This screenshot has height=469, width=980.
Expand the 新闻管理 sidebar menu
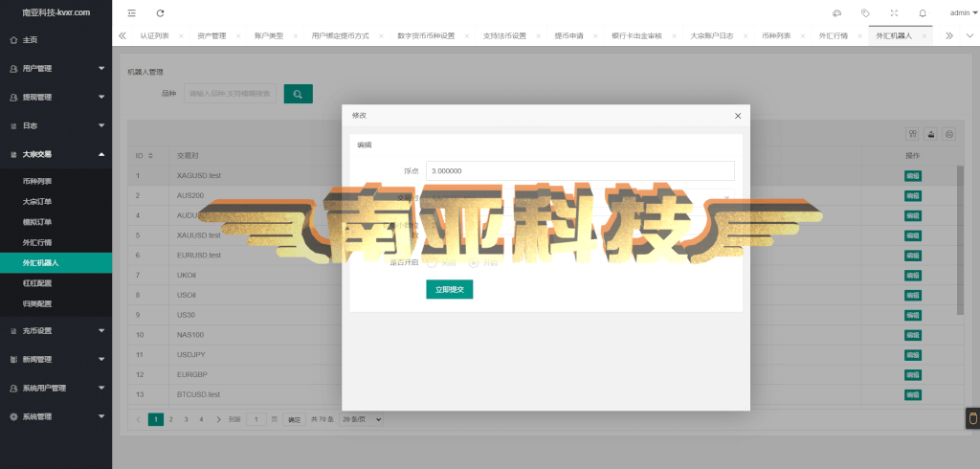(x=56, y=360)
